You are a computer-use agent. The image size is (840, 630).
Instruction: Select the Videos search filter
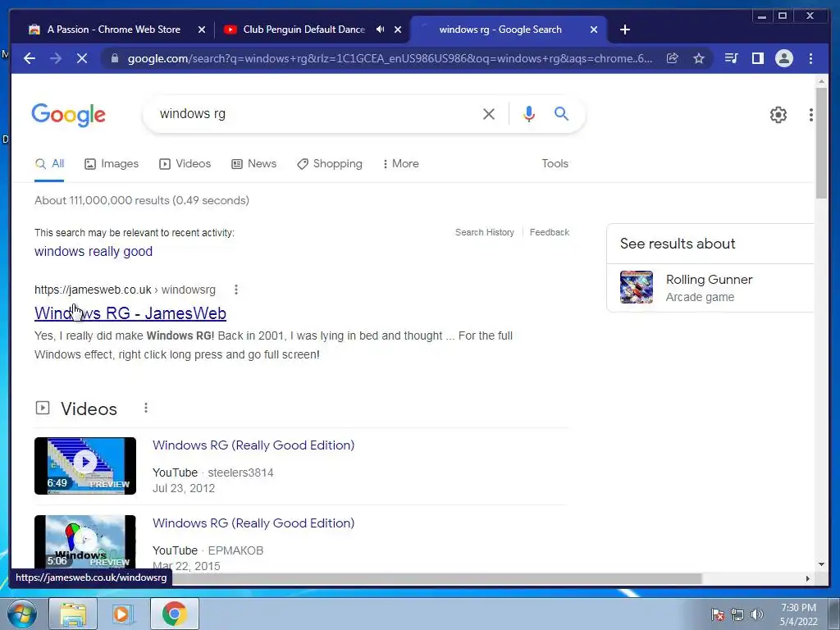point(185,164)
